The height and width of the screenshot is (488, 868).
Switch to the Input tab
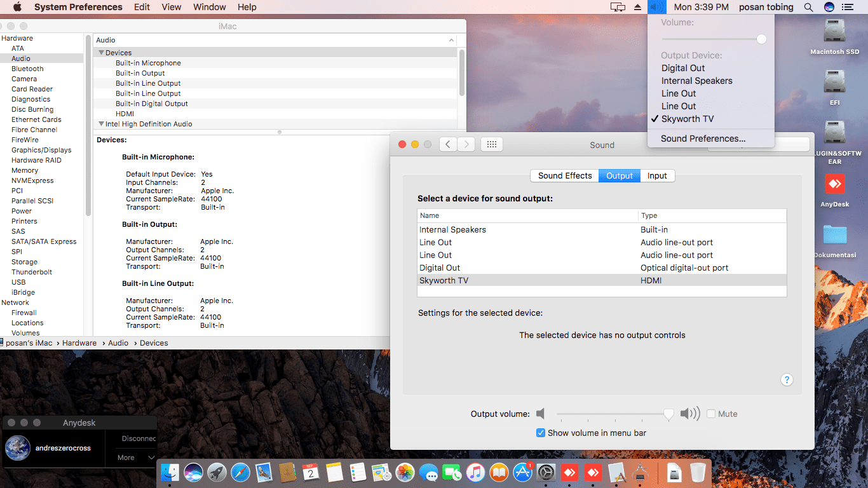(x=657, y=175)
